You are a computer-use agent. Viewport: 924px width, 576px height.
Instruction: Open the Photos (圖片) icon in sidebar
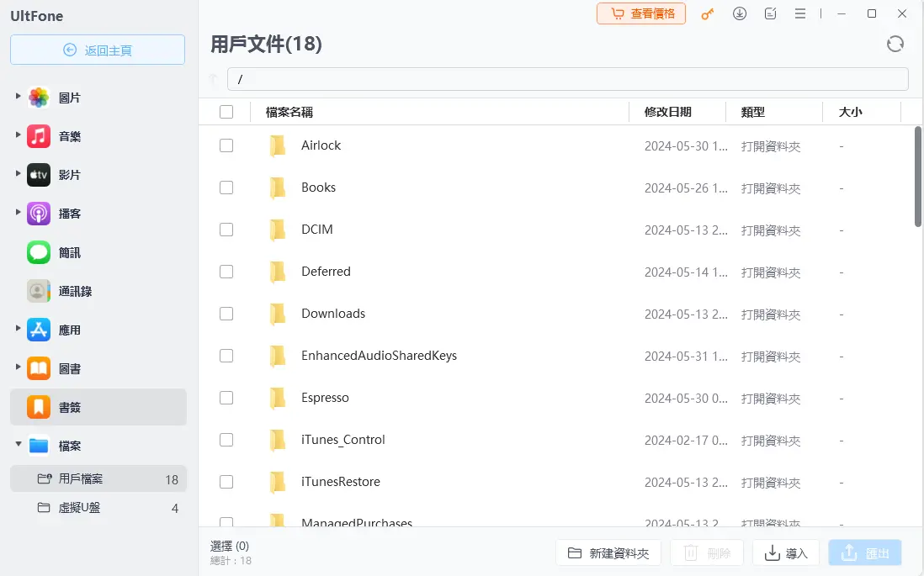[39, 98]
